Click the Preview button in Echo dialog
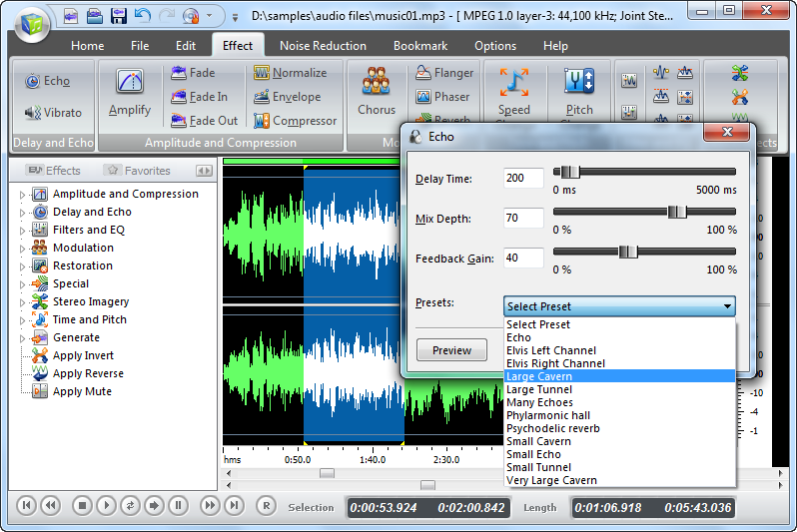 [x=451, y=350]
